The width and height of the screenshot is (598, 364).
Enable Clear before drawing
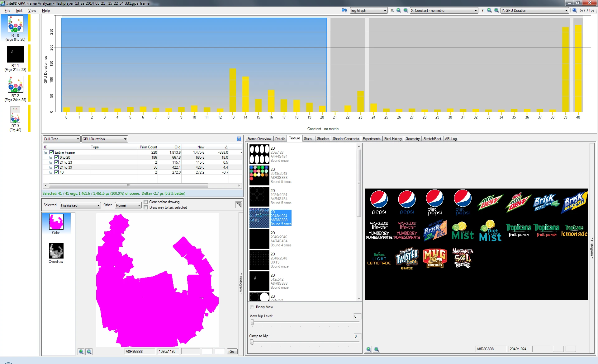(x=145, y=202)
